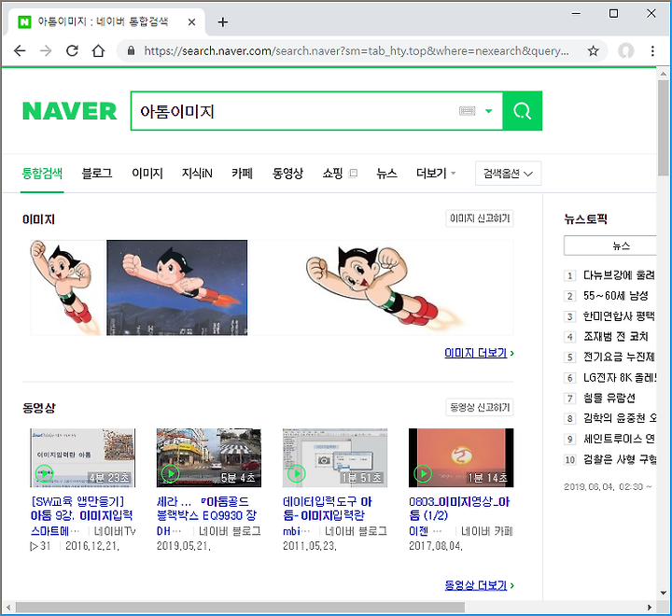The width and height of the screenshot is (672, 616).
Task: Open the 아톰골드 블랙박스 EQ9930 video link
Action: 206,509
